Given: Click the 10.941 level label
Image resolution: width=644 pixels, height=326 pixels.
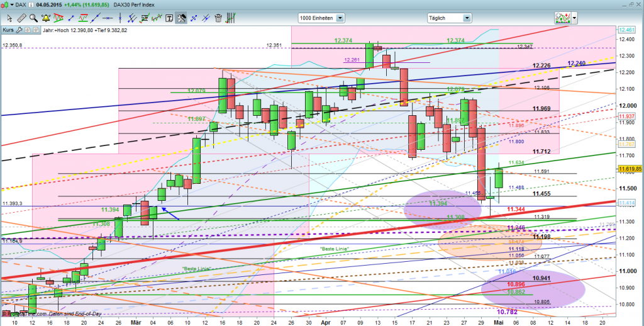Looking at the screenshot, I should 541,278.
